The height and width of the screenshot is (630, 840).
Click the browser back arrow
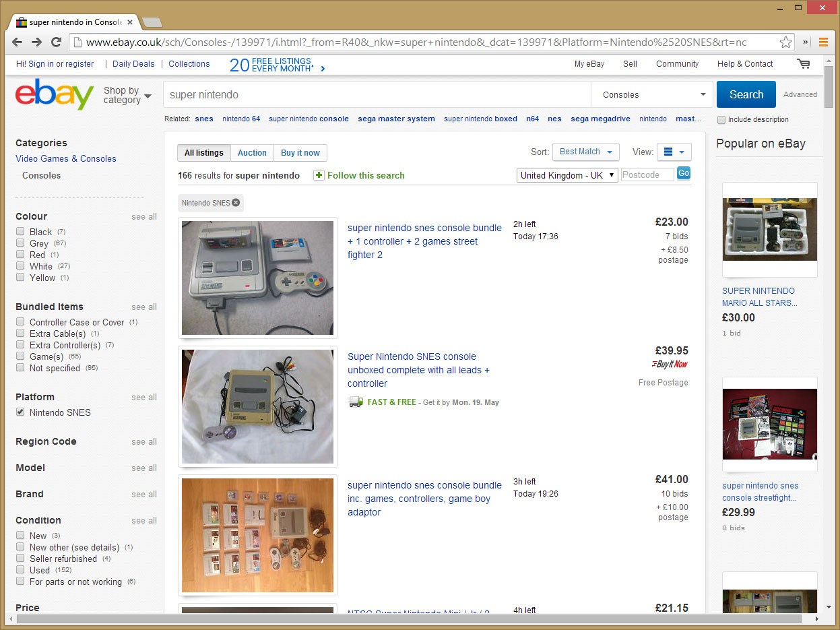[x=19, y=42]
